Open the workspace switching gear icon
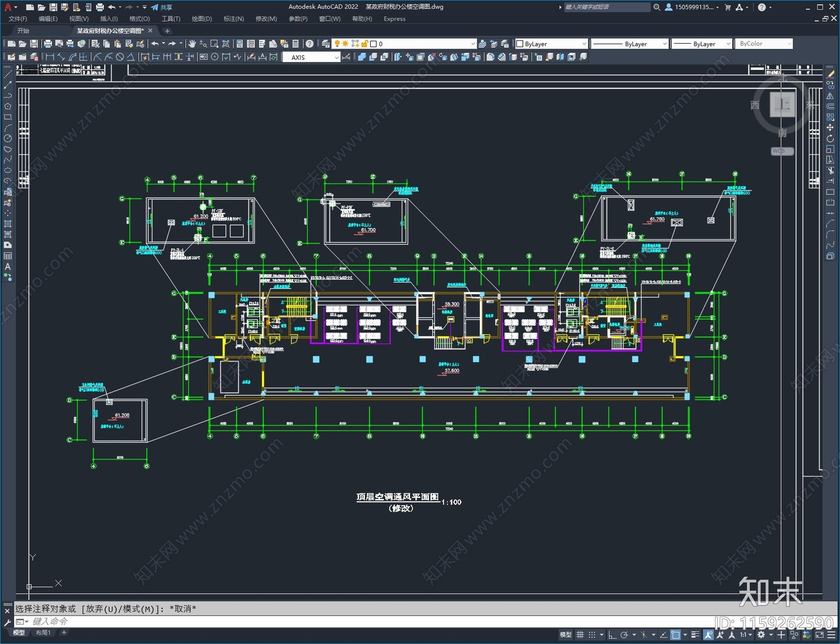 [x=761, y=635]
